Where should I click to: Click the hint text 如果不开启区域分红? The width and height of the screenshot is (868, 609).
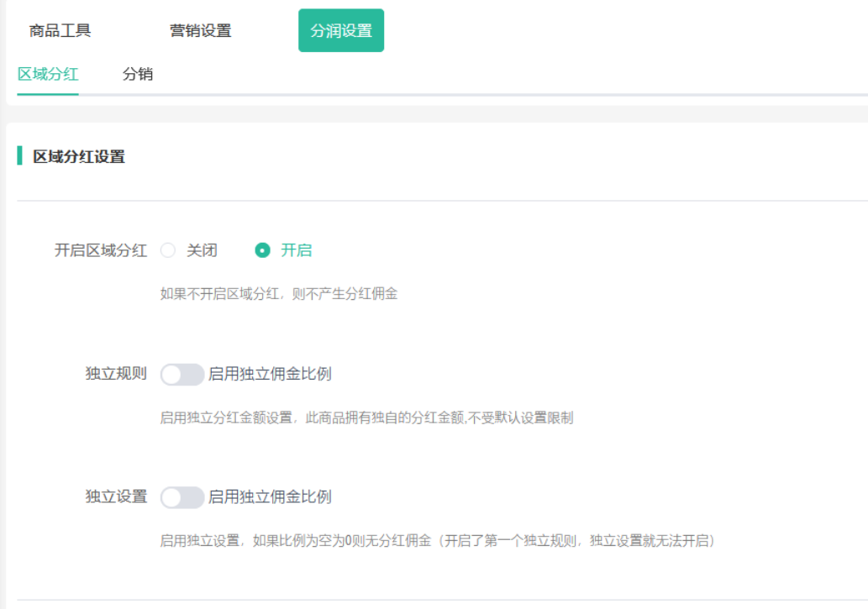[x=278, y=294]
